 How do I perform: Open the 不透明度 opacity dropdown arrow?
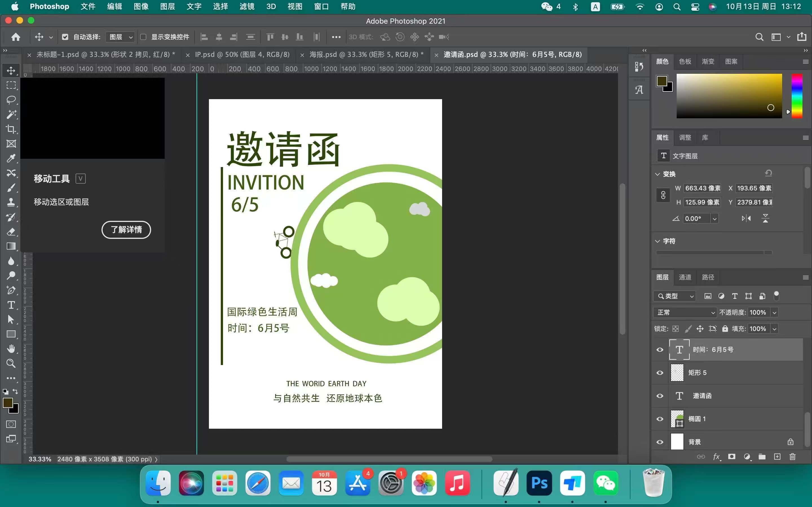(775, 313)
